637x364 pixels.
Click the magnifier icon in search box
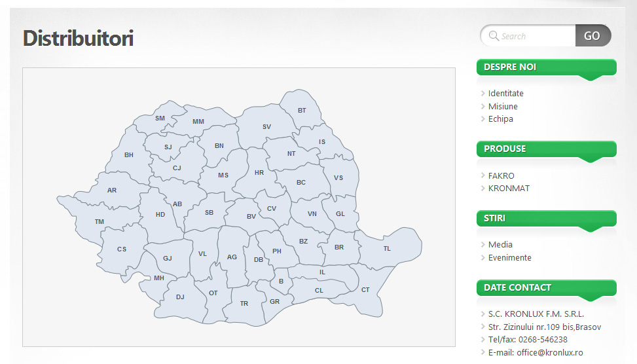(494, 36)
